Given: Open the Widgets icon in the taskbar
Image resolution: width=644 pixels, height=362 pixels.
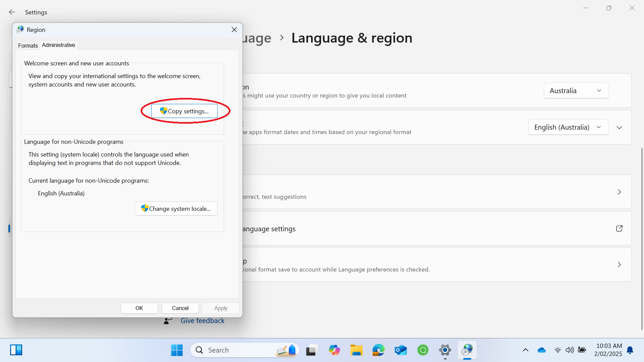Looking at the screenshot, I should 16,350.
